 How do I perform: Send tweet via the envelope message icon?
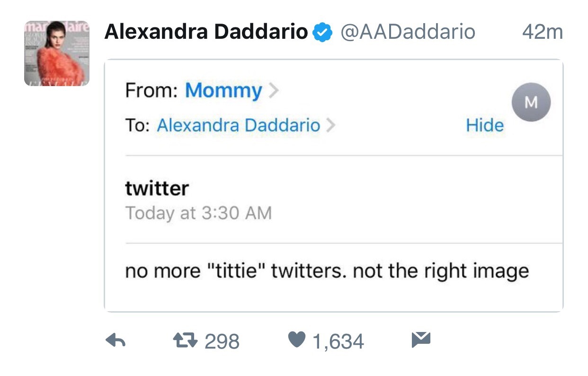(421, 339)
